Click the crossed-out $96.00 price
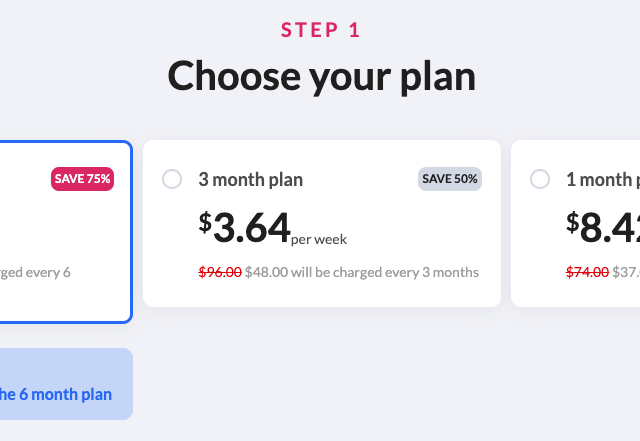640x441 pixels. click(219, 272)
